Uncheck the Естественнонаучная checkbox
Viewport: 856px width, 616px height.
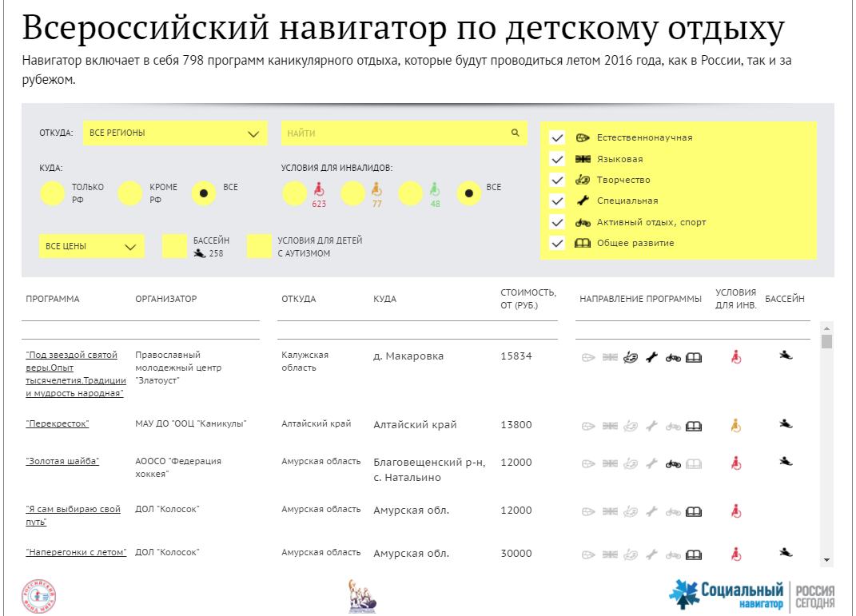[x=557, y=137]
